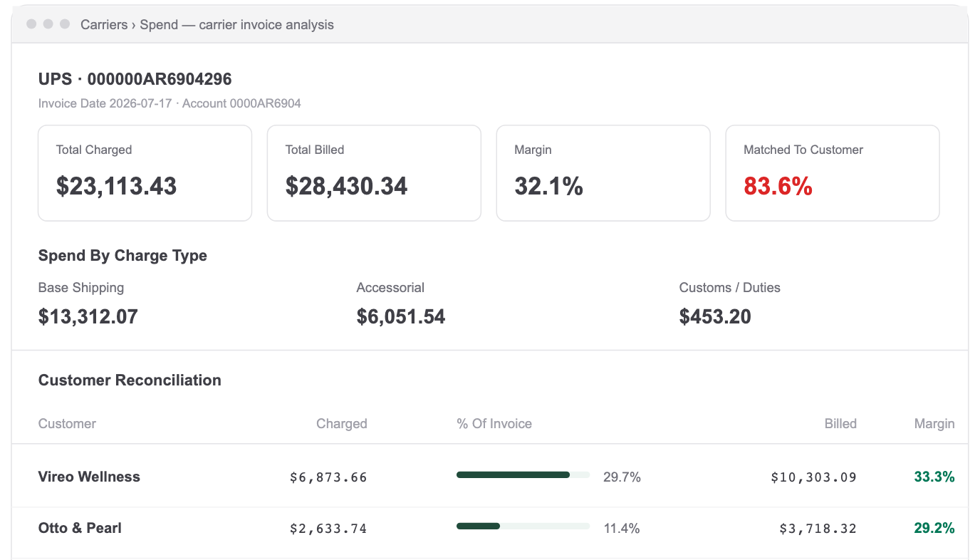The image size is (980, 560).
Task: Click the 'Invoice Date 2026-07-17 · Account 0000AR6904' subtitle
Action: point(170,103)
